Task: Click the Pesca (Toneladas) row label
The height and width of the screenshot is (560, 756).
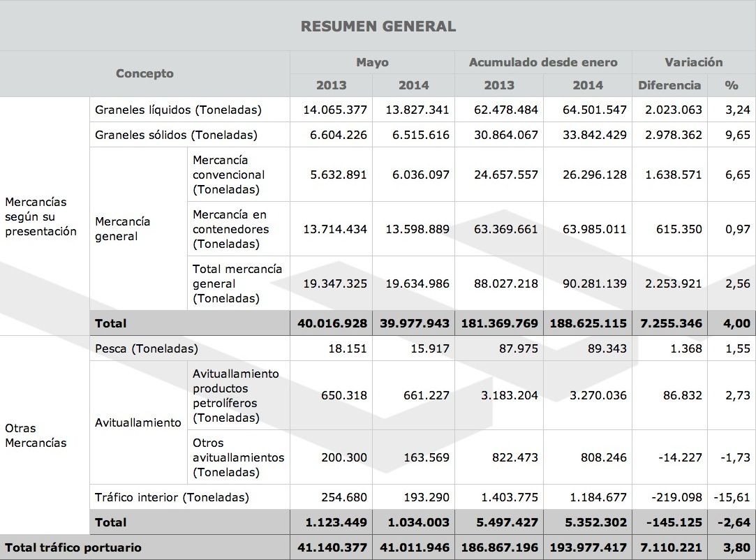Action: [147, 348]
